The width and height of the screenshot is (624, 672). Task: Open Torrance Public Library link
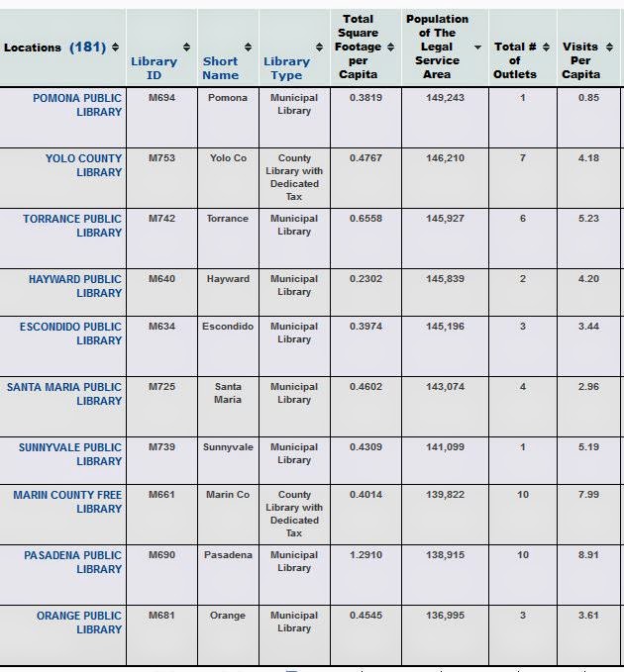[72, 226]
